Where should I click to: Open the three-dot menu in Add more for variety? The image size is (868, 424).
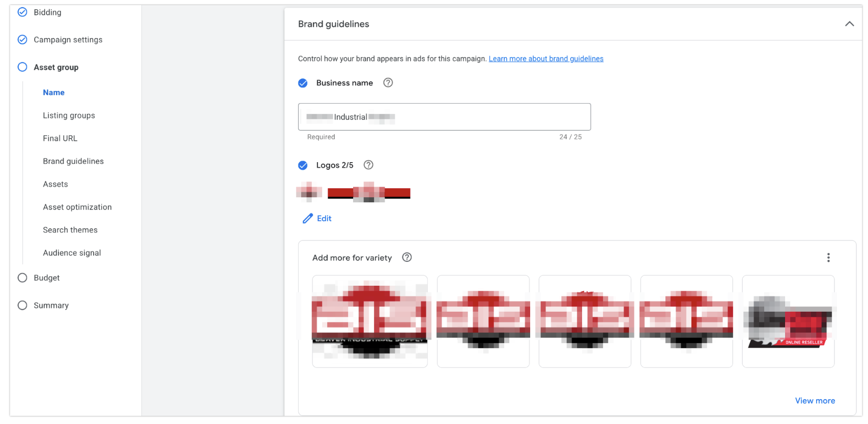[828, 257]
